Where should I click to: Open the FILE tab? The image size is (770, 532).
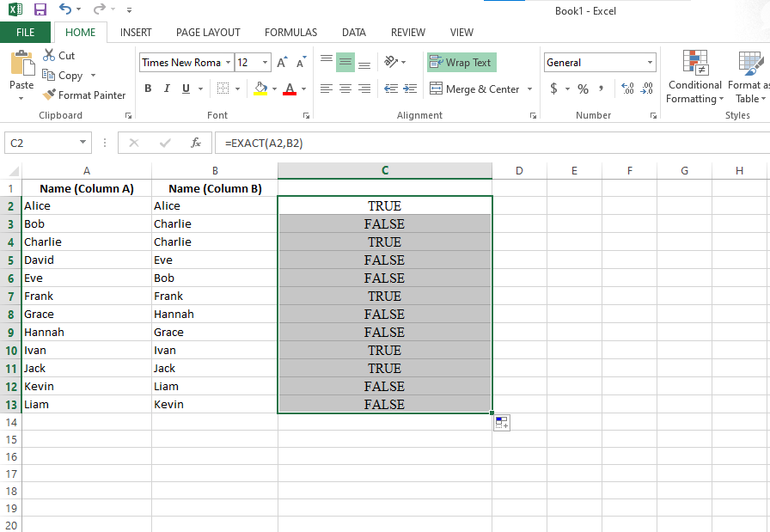click(25, 33)
